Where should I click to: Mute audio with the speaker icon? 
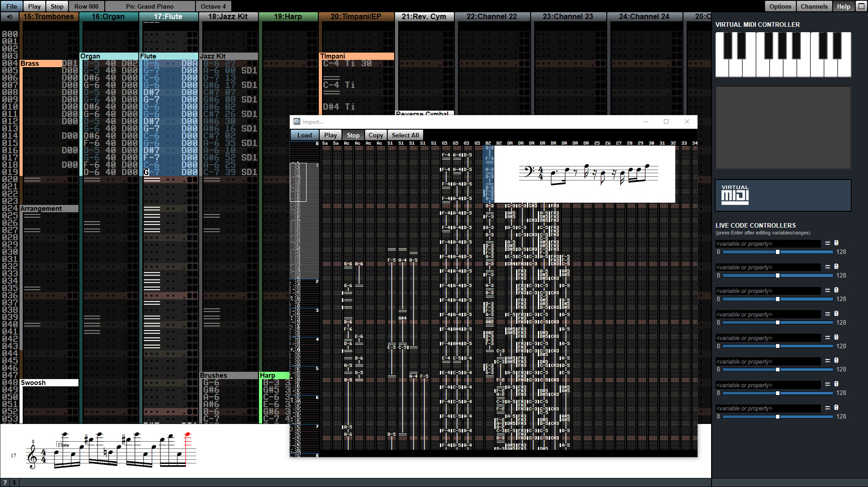pos(10,16)
